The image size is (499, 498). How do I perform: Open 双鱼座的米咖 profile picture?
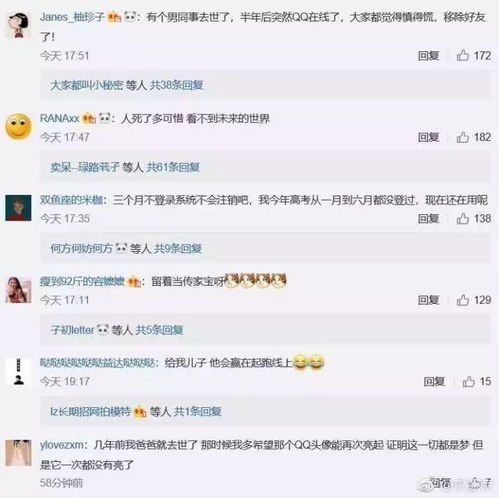pos(18,208)
